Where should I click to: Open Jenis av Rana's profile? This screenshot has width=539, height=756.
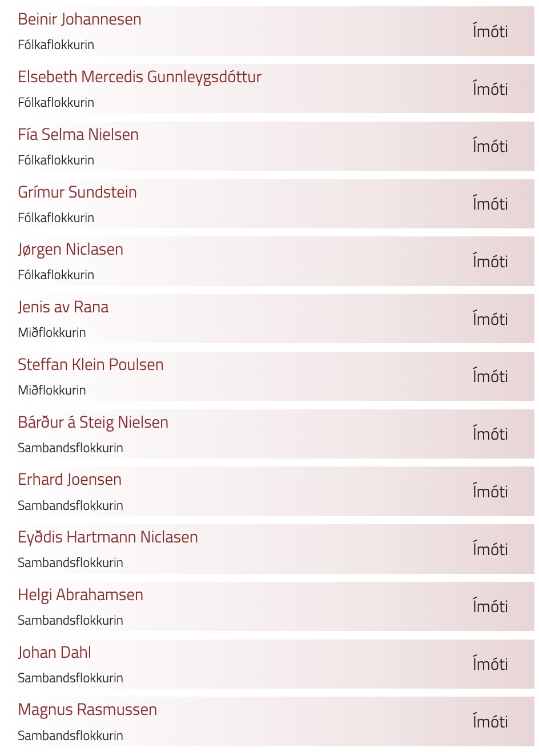pyautogui.click(x=63, y=307)
